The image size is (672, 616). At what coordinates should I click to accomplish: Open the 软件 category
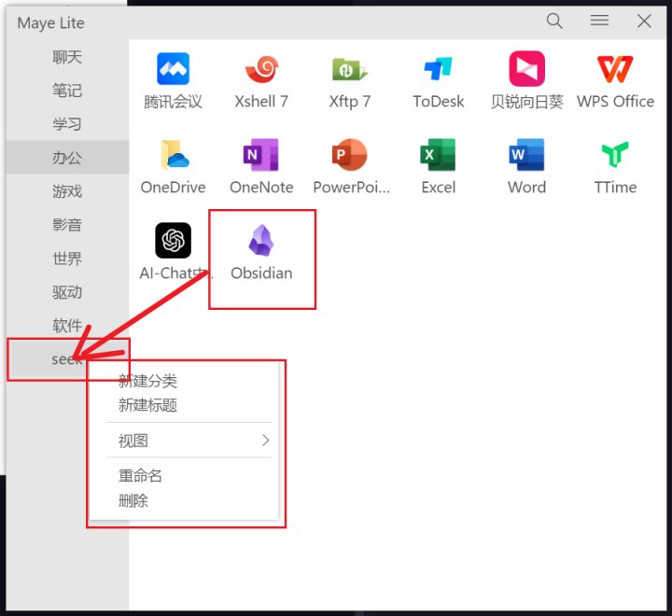[67, 326]
